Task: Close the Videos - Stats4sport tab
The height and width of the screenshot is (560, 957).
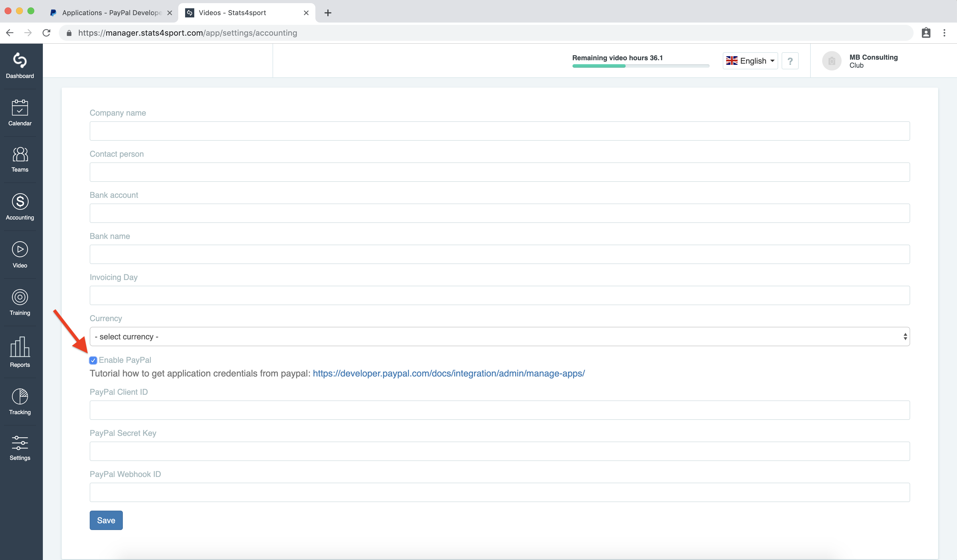Action: point(306,13)
